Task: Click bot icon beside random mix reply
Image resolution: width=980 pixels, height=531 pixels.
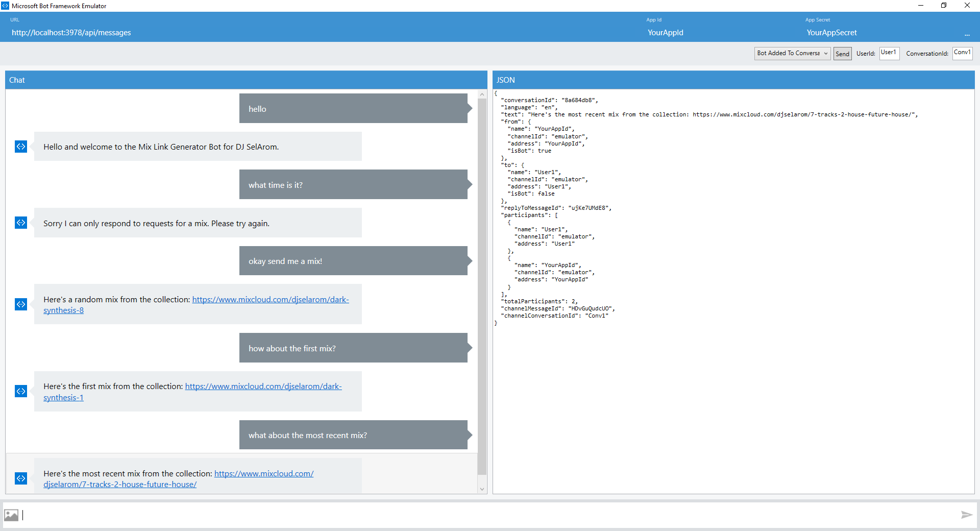Action: [x=21, y=304]
